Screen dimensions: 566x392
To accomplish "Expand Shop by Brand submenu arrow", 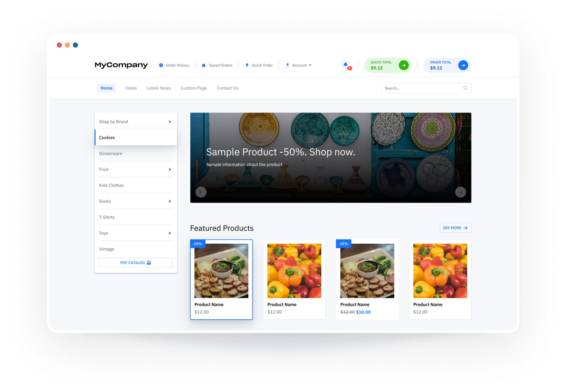I will [x=170, y=122].
